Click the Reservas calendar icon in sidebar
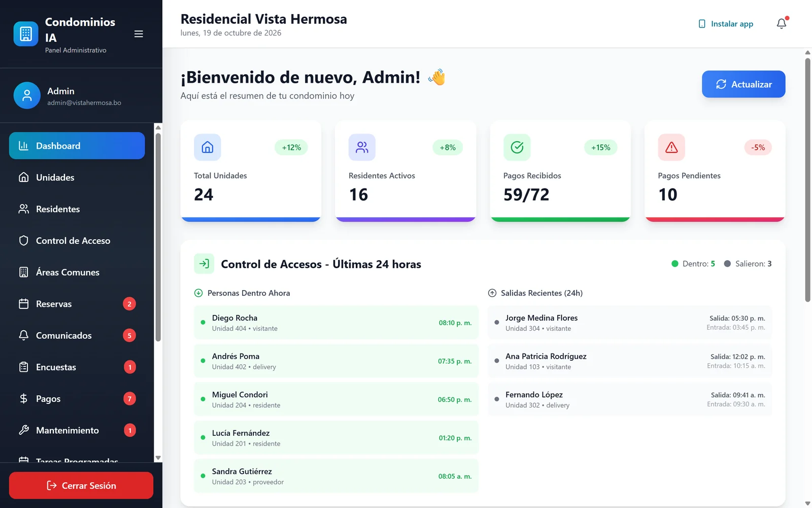 pos(24,304)
